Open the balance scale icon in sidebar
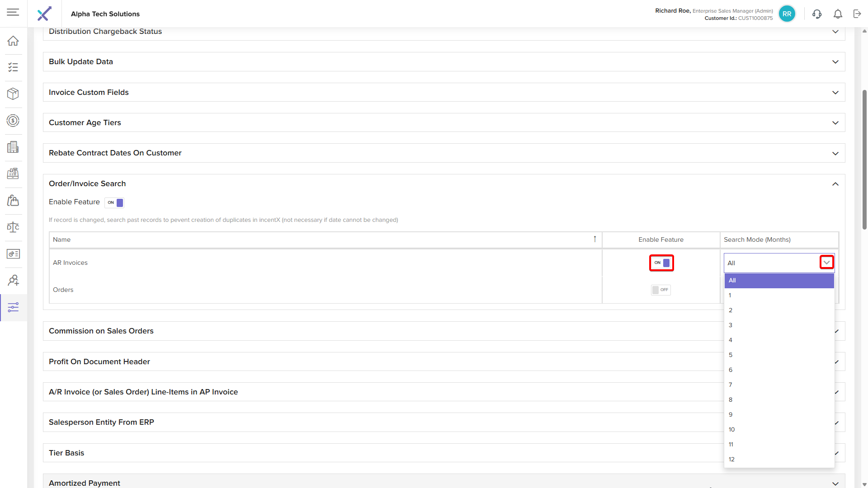868x488 pixels. coord(13,227)
